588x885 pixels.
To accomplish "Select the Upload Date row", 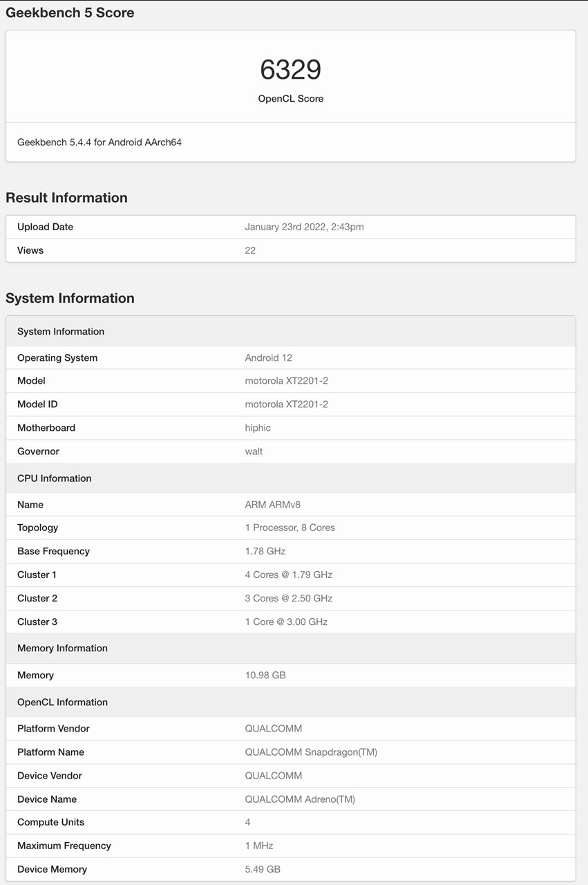I will (x=46, y=227).
